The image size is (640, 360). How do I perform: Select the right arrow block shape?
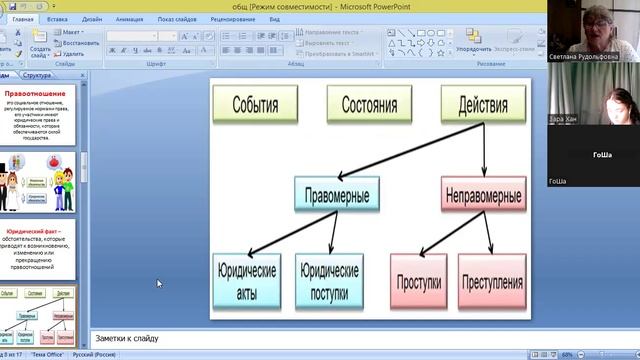pyautogui.click(x=421, y=43)
